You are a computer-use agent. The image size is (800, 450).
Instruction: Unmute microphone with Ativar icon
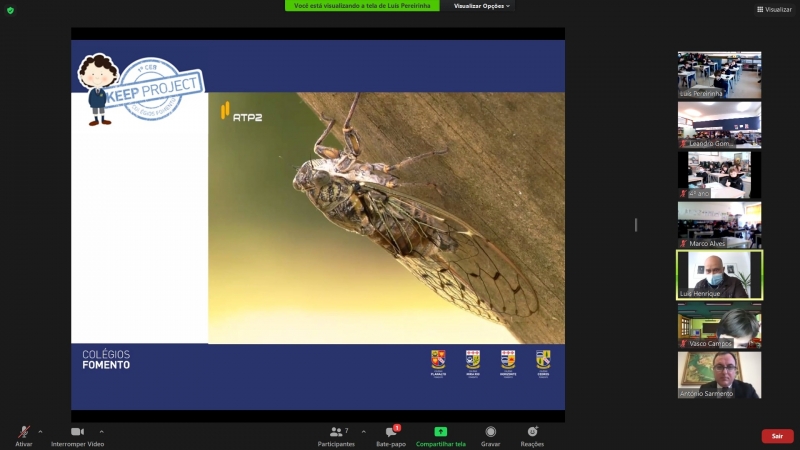coord(23,432)
